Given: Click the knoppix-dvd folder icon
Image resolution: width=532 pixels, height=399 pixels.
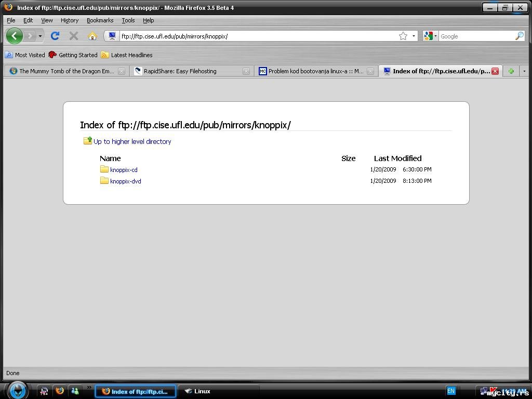Looking at the screenshot, I should (x=104, y=180).
